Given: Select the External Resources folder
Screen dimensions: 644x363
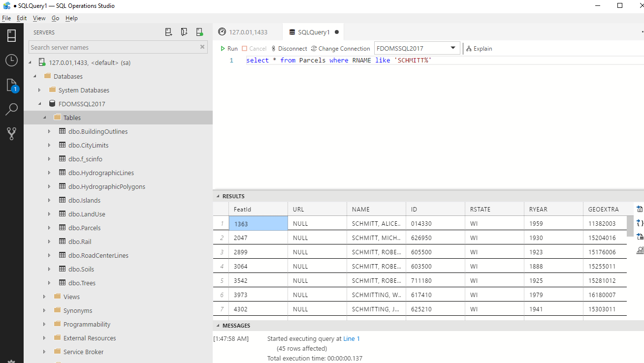Looking at the screenshot, I should click(90, 338).
